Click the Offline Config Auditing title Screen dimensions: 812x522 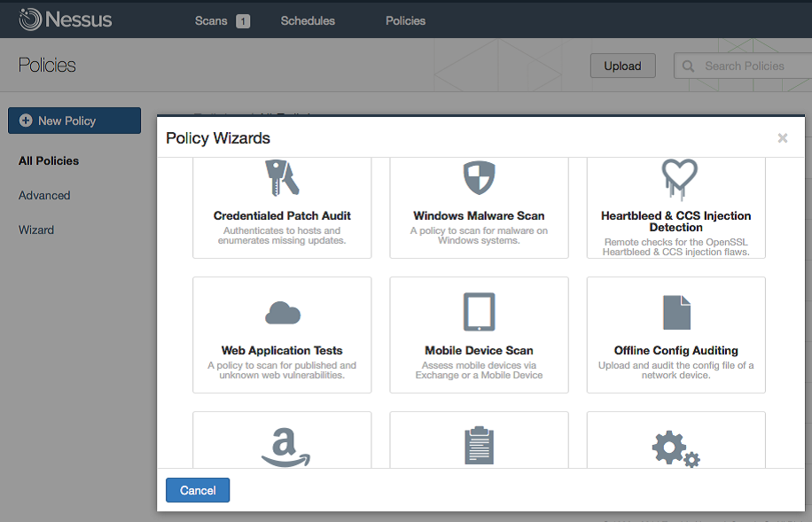click(675, 351)
